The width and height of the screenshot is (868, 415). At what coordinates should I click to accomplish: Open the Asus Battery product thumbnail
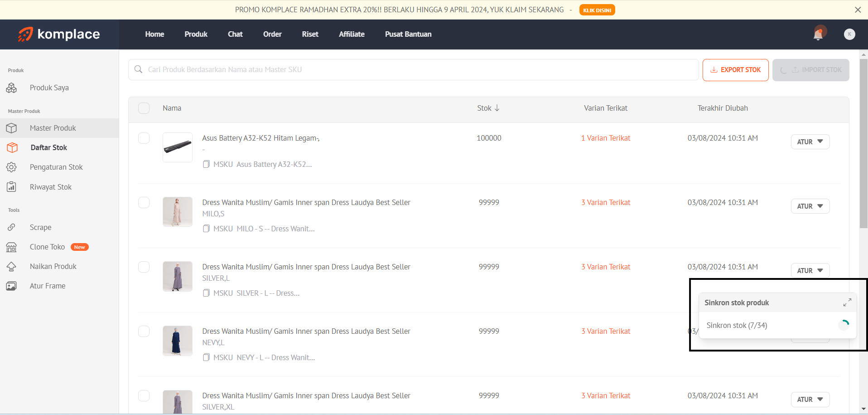pos(178,147)
